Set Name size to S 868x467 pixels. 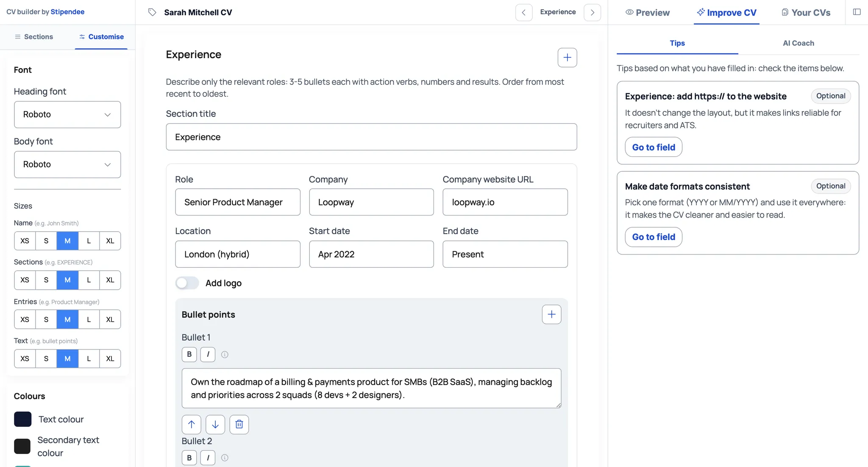tap(46, 241)
